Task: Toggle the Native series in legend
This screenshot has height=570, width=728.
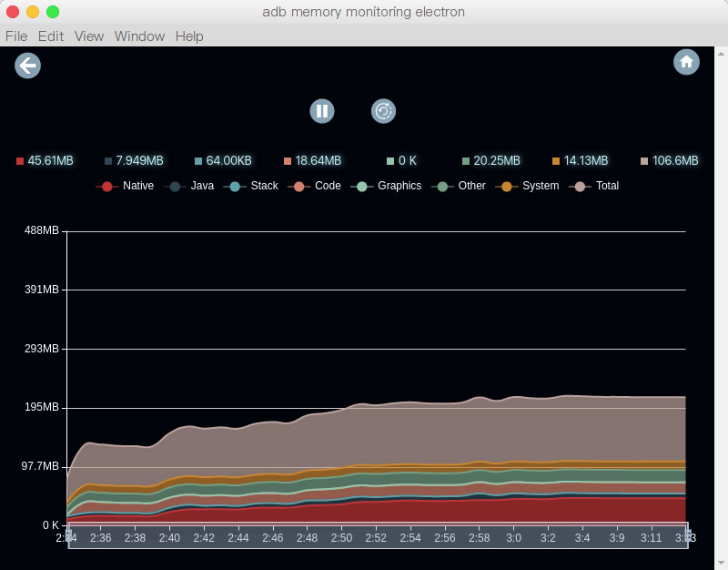Action: pos(126,186)
